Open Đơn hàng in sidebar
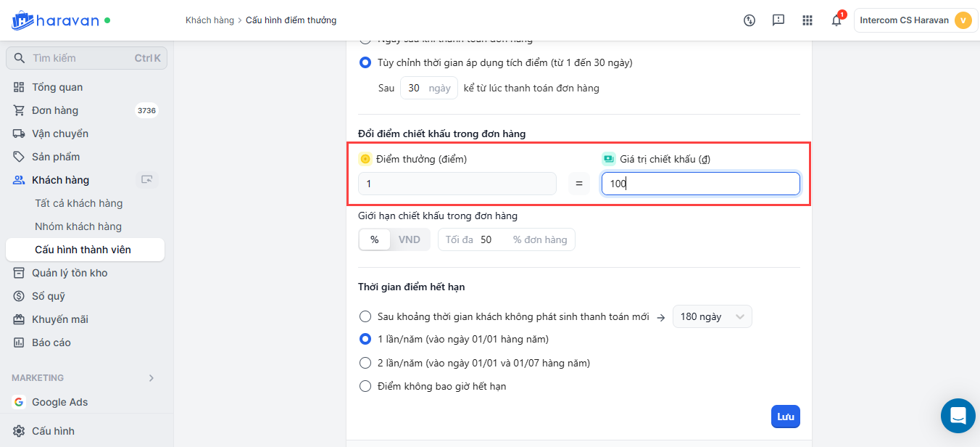 pos(55,110)
